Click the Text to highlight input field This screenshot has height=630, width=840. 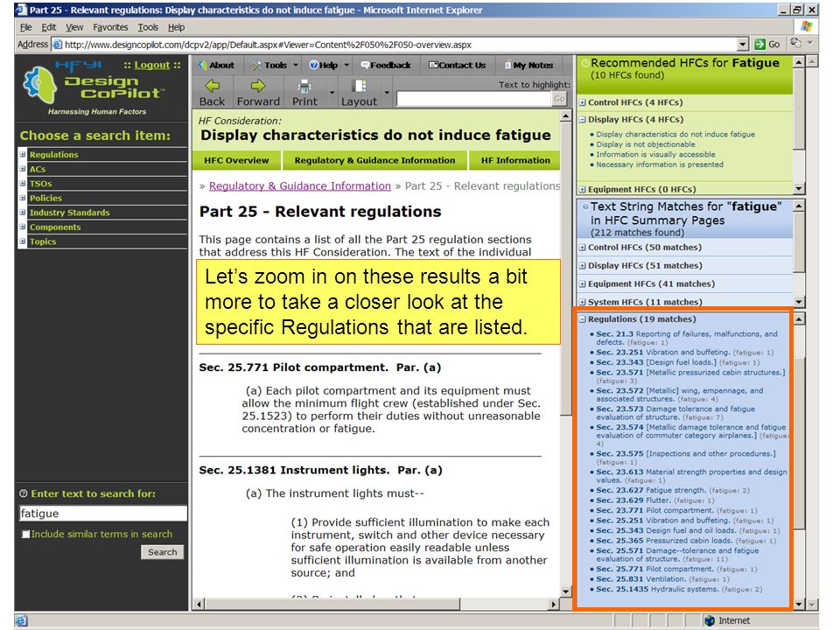(473, 99)
